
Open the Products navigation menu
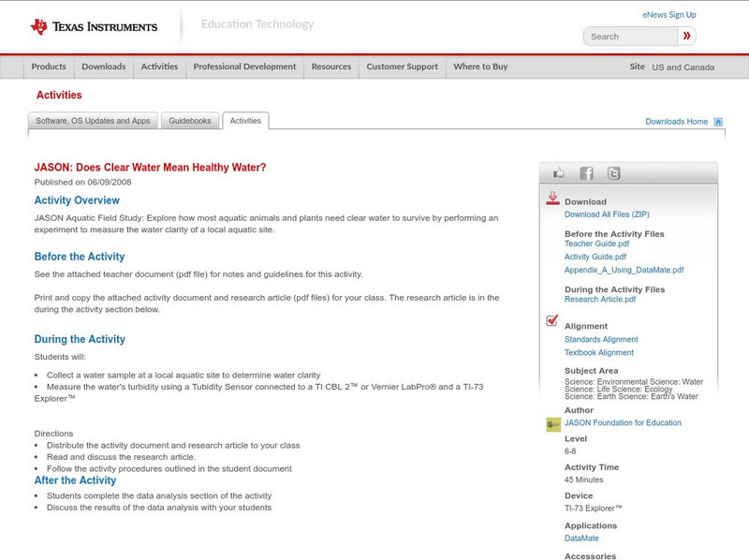[49, 66]
